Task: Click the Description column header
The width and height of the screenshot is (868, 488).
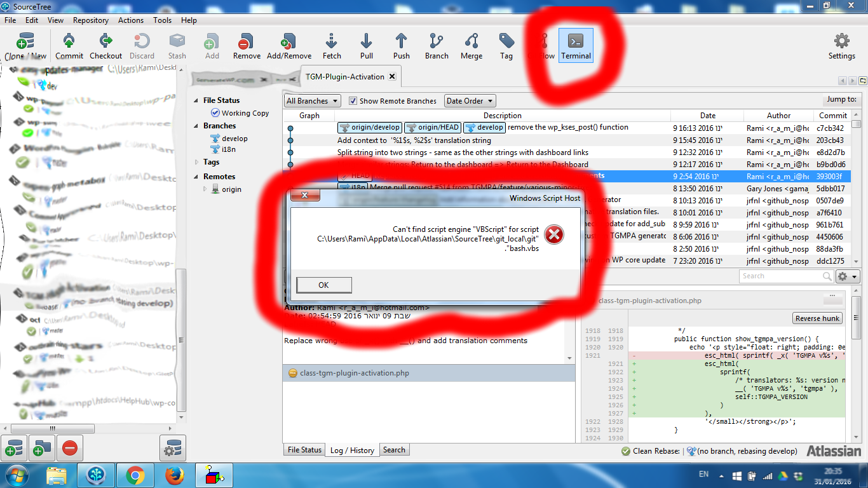Action: tap(502, 116)
